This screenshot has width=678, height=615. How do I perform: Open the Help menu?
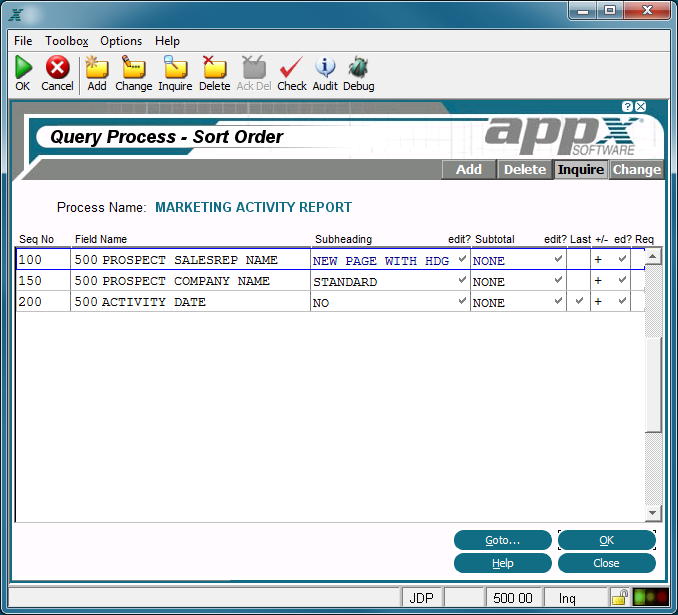tap(167, 41)
